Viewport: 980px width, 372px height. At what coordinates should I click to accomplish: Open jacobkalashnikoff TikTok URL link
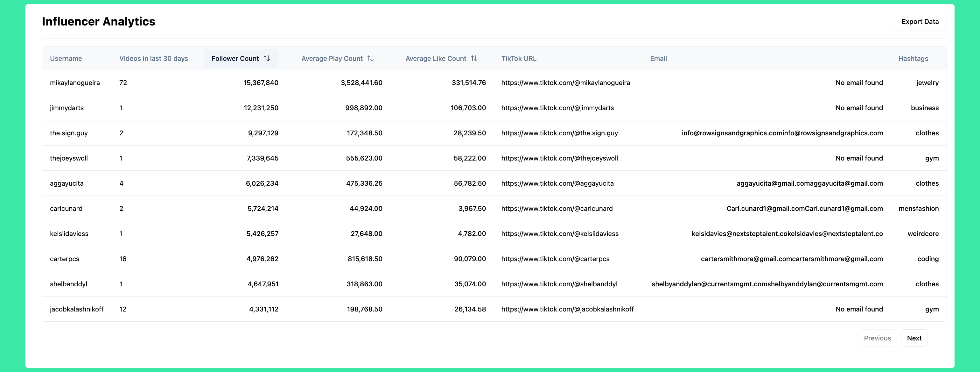(x=567, y=309)
